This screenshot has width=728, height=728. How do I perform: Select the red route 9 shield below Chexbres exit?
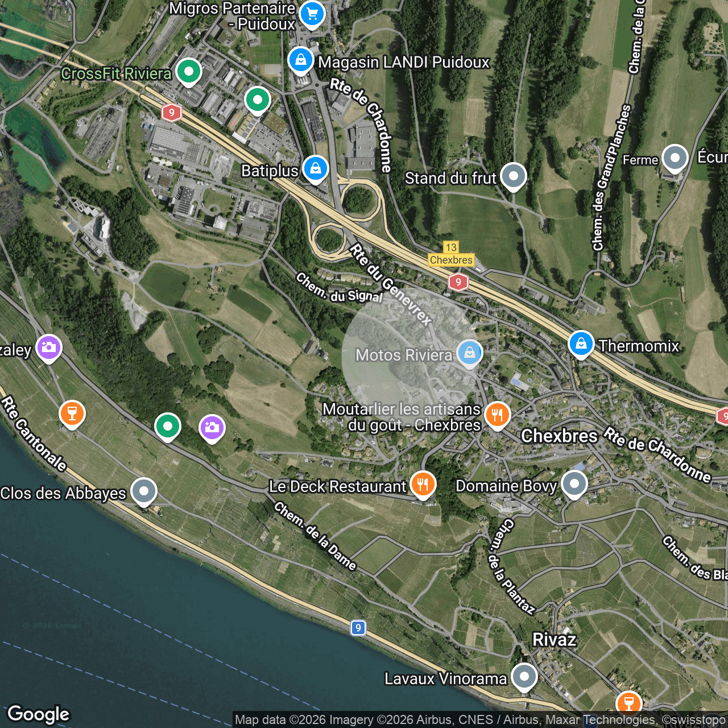point(458,282)
